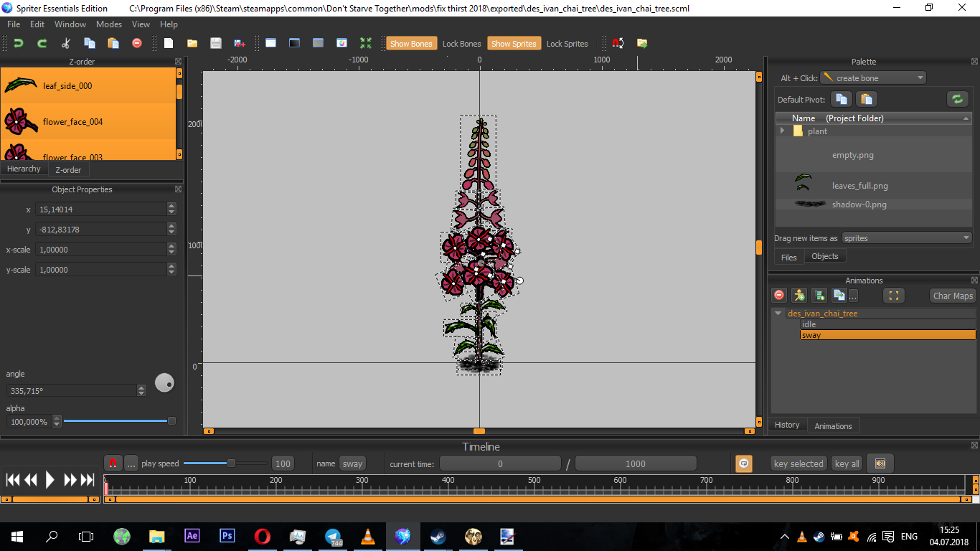
Task: Switch to the Hierarchy tab
Action: point(24,169)
